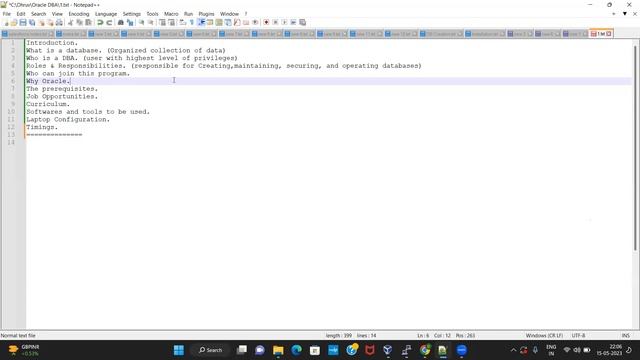Toggle Show All Characters pilcrow icon
The image size is (640, 360).
(x=191, y=22)
